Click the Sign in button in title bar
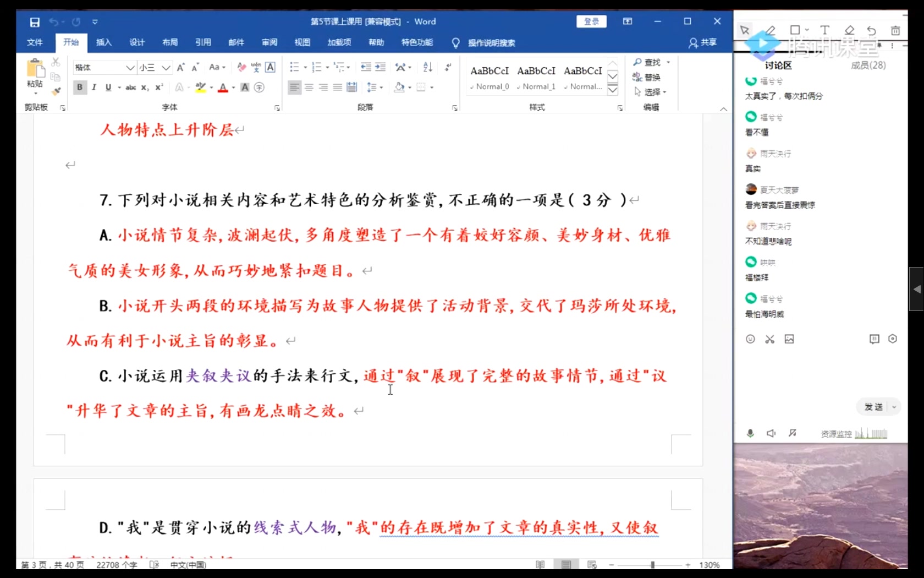The width and height of the screenshot is (924, 578). 591,21
